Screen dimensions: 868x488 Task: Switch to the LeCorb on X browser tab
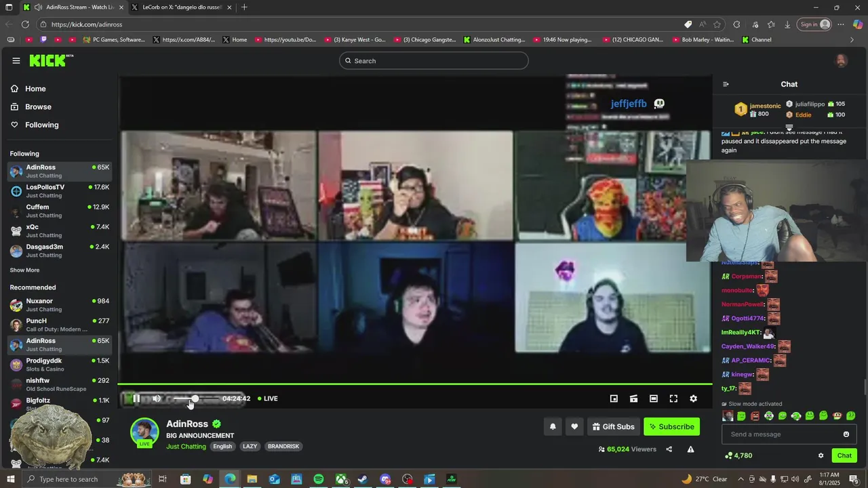182,7
